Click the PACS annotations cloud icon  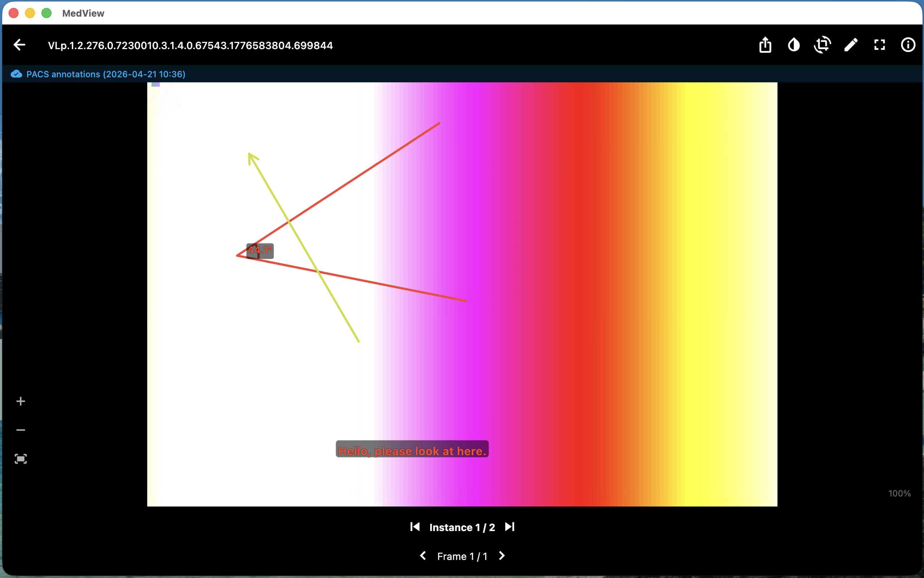point(16,74)
